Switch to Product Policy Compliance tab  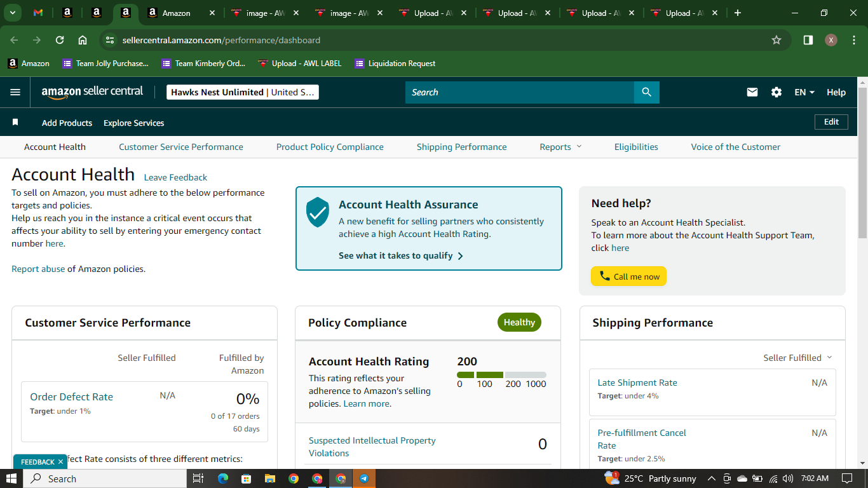[330, 147]
